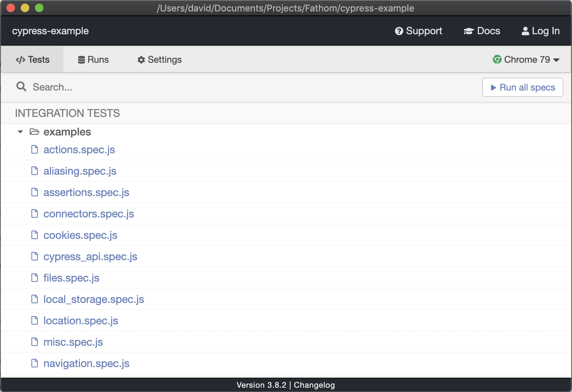Open navigation.spec.js test file
The height and width of the screenshot is (392, 572).
[x=86, y=363]
